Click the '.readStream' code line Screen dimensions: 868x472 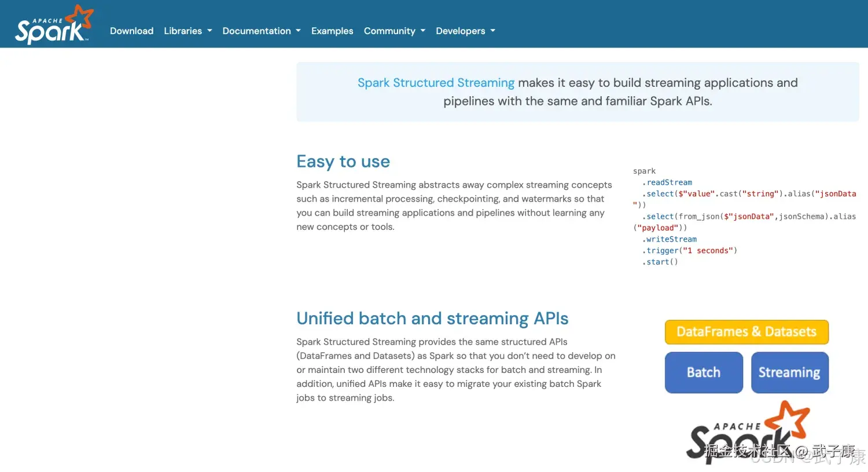click(667, 182)
